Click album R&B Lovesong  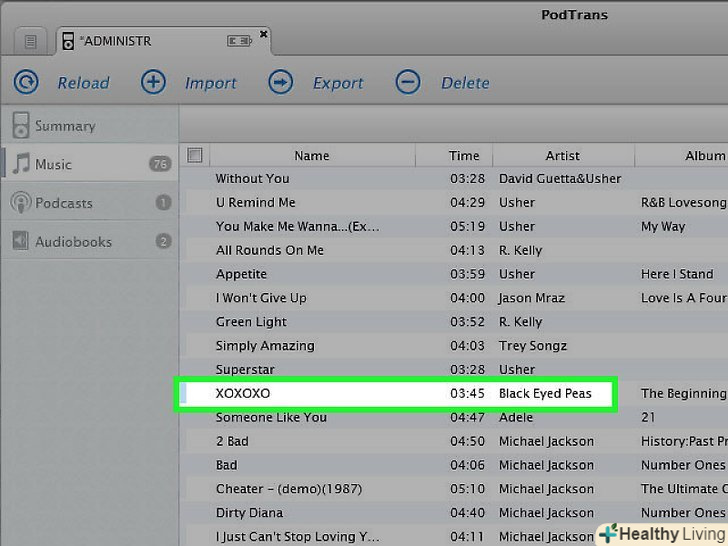(683, 202)
